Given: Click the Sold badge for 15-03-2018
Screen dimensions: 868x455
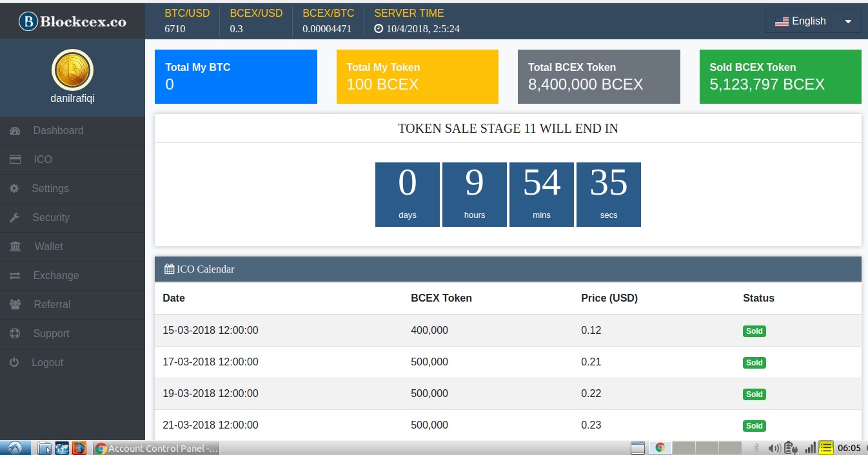Looking at the screenshot, I should [x=755, y=331].
